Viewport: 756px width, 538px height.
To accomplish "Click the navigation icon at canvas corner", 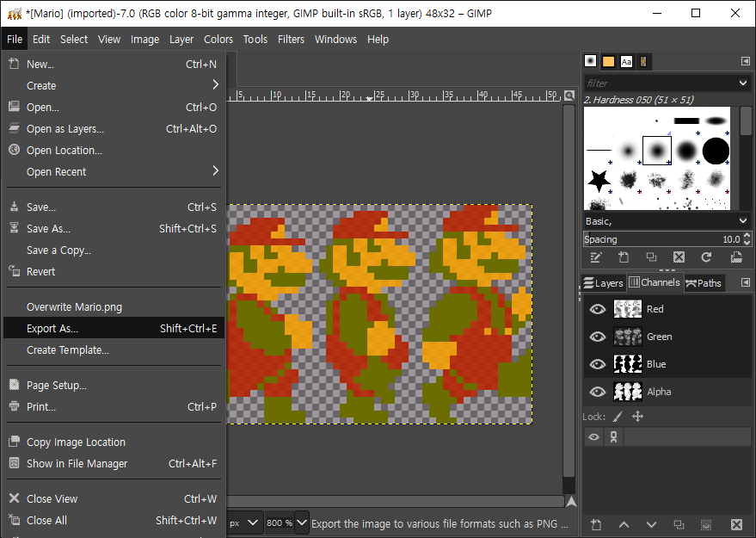I will click(x=571, y=502).
